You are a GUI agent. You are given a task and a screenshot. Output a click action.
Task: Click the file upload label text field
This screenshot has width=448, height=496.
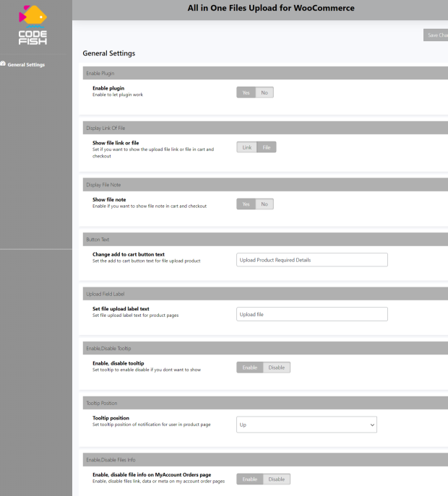click(x=312, y=315)
